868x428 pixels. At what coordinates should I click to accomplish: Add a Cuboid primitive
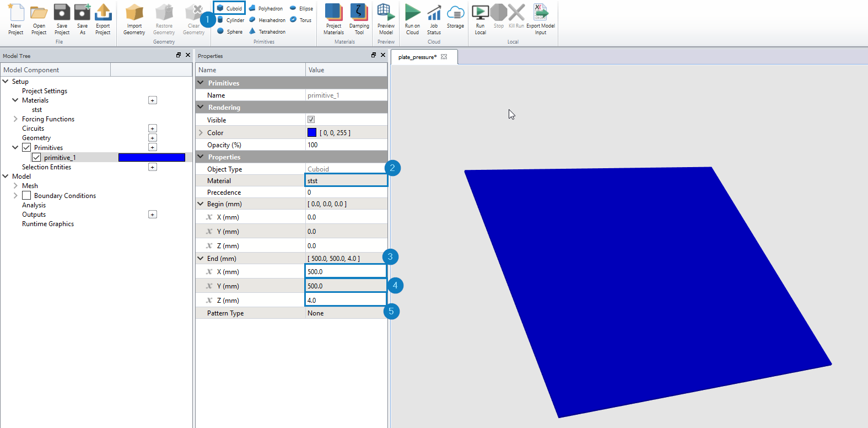pyautogui.click(x=229, y=8)
